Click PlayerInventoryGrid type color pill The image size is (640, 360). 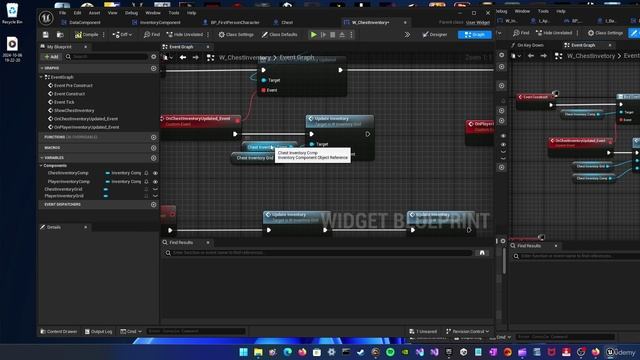point(107,196)
